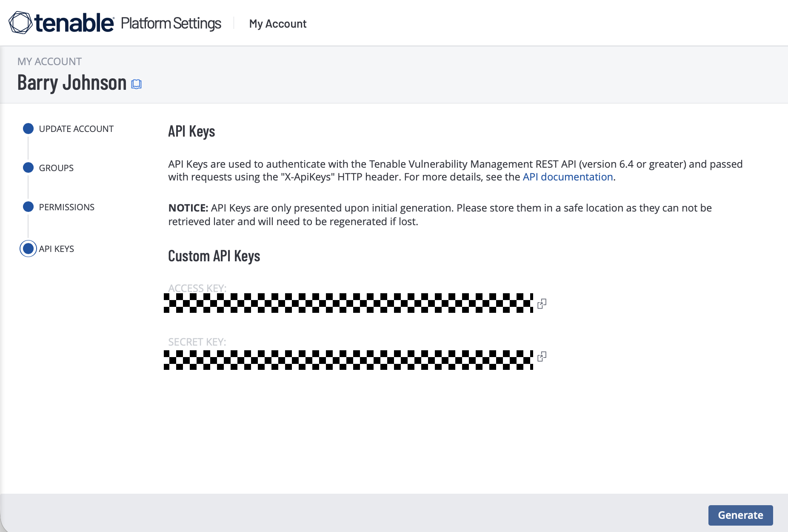Screen dimensions: 788x532
Task: Click the redacted Secret Key value
Action: coord(348,360)
